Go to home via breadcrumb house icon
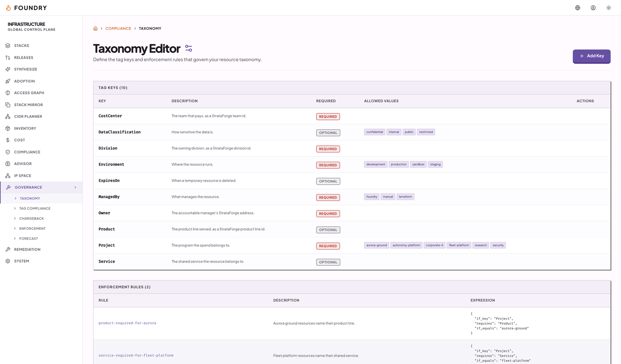621x364 pixels. click(x=95, y=28)
